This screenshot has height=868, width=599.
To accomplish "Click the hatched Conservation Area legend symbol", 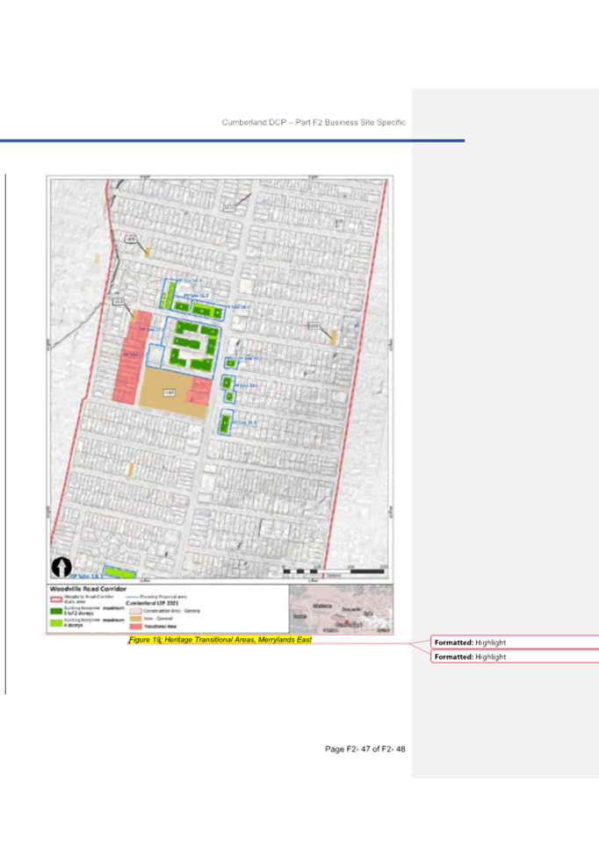I will 135,611.
